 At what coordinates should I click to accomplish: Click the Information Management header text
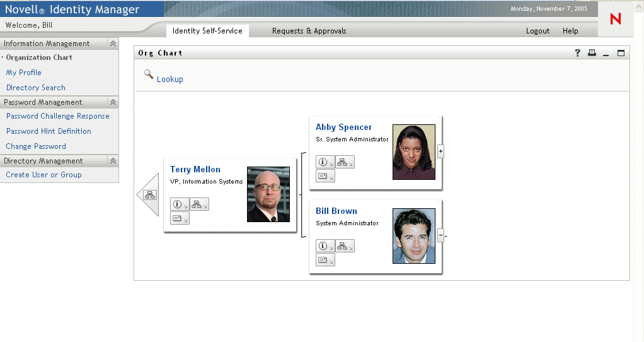coord(47,44)
